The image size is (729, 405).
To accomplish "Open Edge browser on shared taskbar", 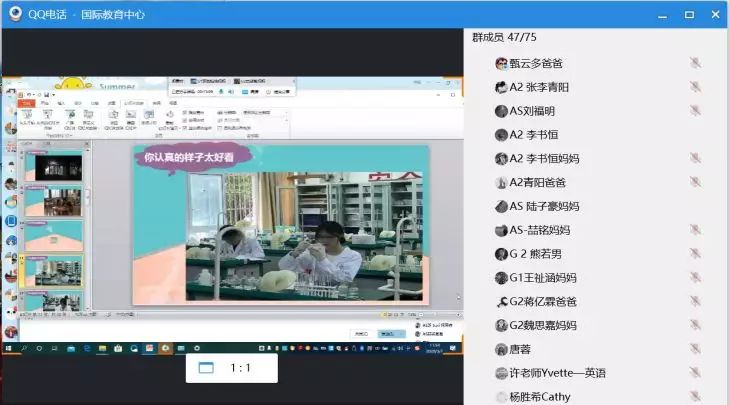I will pyautogui.click(x=87, y=348).
